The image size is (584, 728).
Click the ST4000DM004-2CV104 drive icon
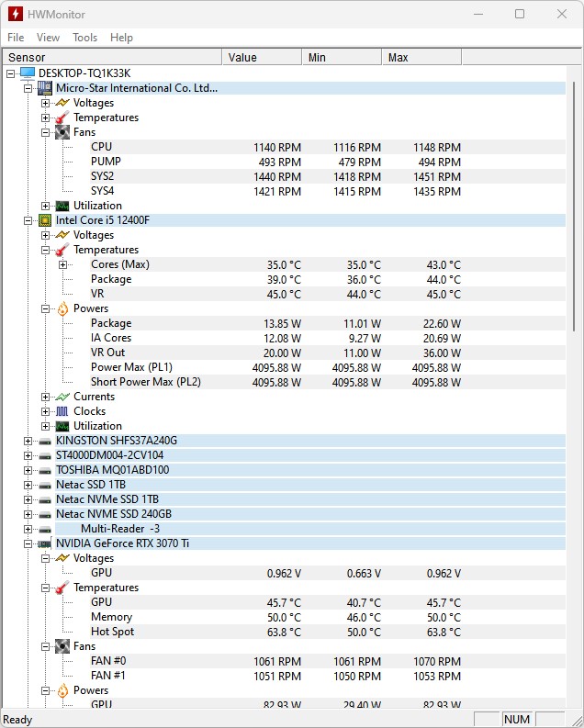pyautogui.click(x=45, y=456)
